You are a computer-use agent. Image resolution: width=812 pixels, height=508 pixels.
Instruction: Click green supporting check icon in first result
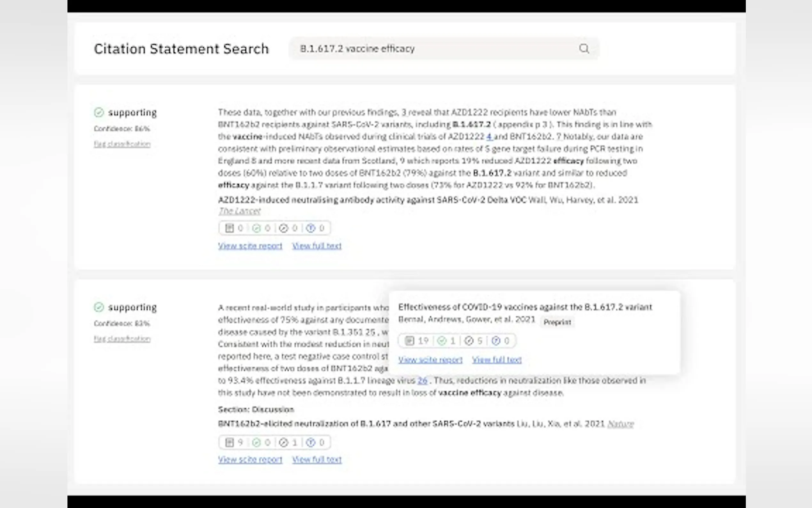pyautogui.click(x=99, y=112)
